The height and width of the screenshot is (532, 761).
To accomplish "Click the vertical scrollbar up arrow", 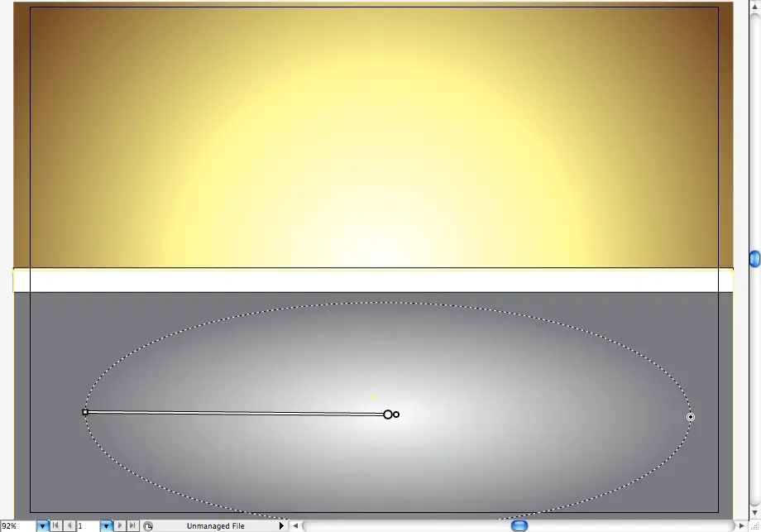I will tap(754, 7).
